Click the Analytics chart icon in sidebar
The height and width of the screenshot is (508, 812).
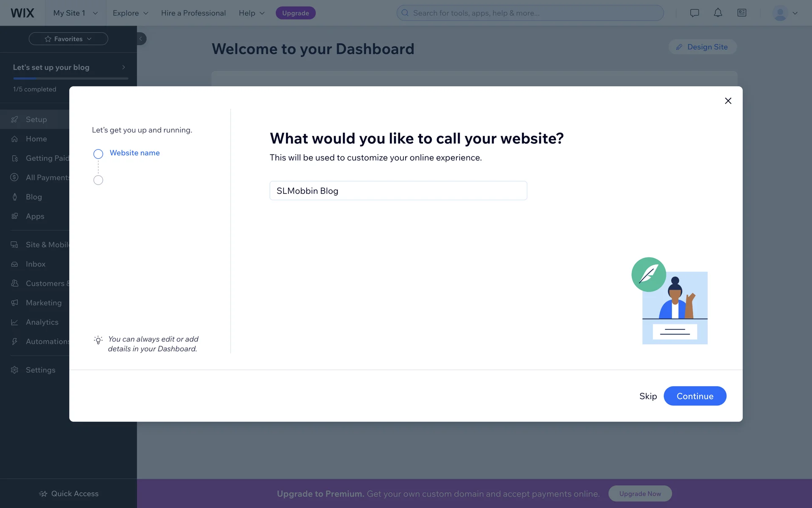[15, 322]
